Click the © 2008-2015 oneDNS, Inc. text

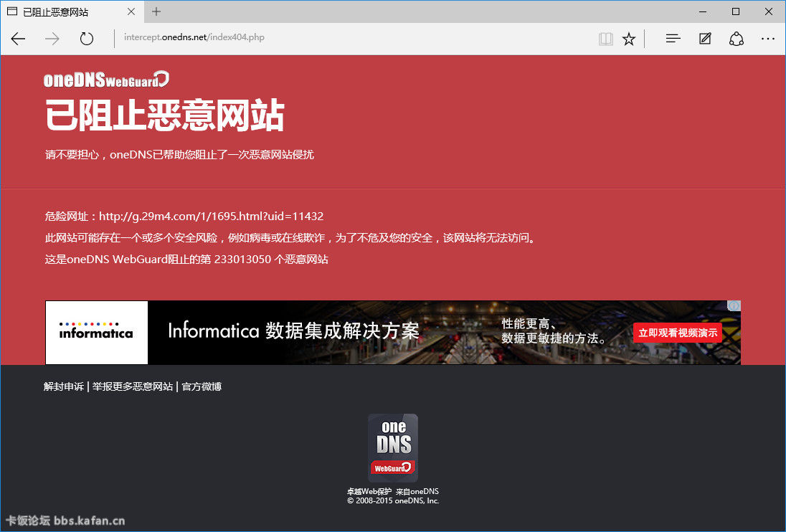point(393,500)
